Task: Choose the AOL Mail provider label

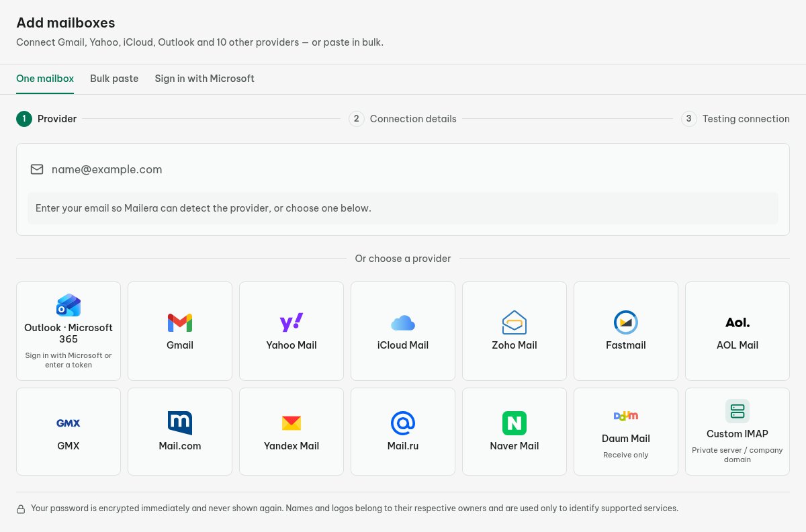Action: (x=737, y=345)
